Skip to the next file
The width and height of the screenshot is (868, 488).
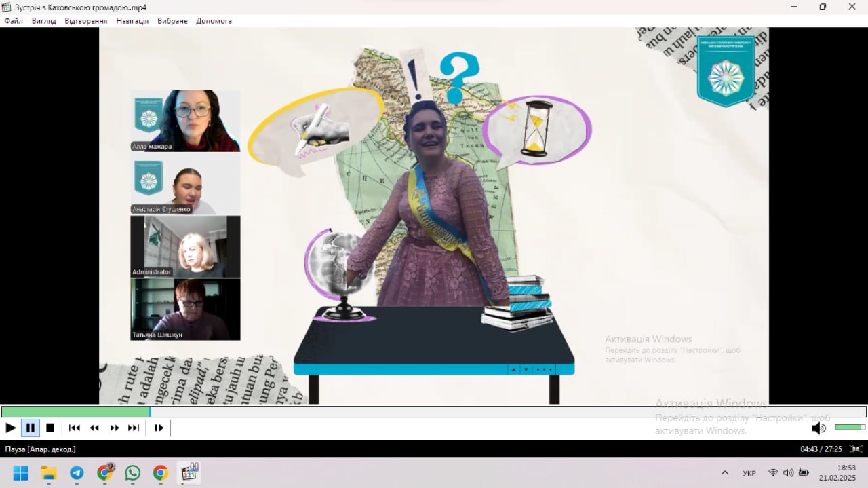click(134, 428)
